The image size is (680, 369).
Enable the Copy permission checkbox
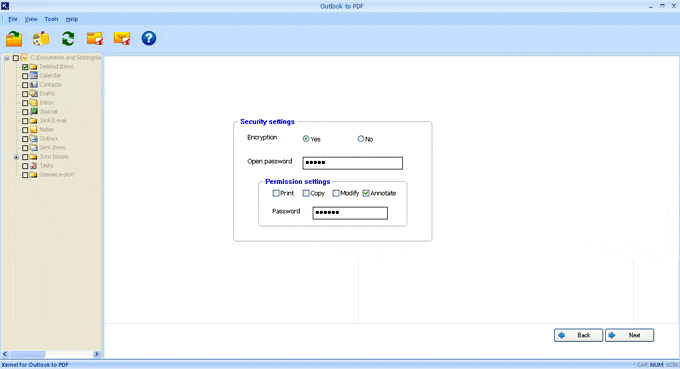coord(306,193)
